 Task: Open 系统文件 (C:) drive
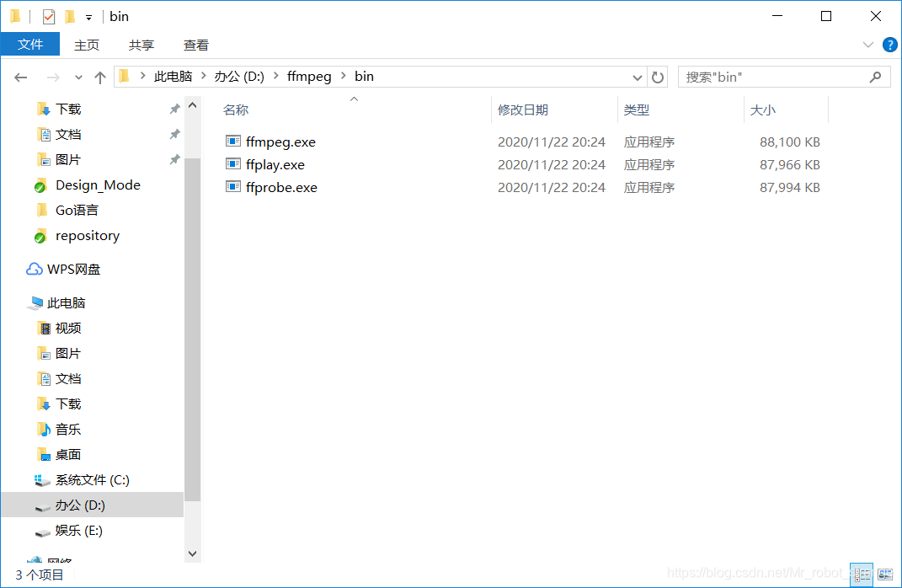click(x=92, y=480)
